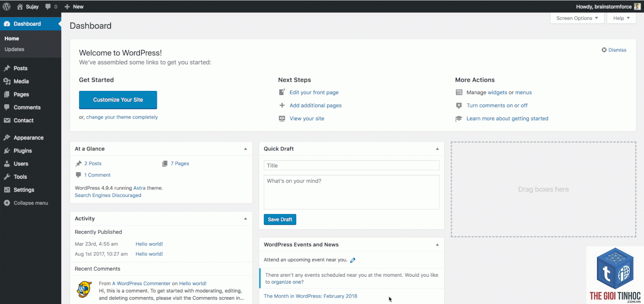Open the Screen Options dropdown
Image resolution: width=644 pixels, height=304 pixels.
tap(577, 18)
